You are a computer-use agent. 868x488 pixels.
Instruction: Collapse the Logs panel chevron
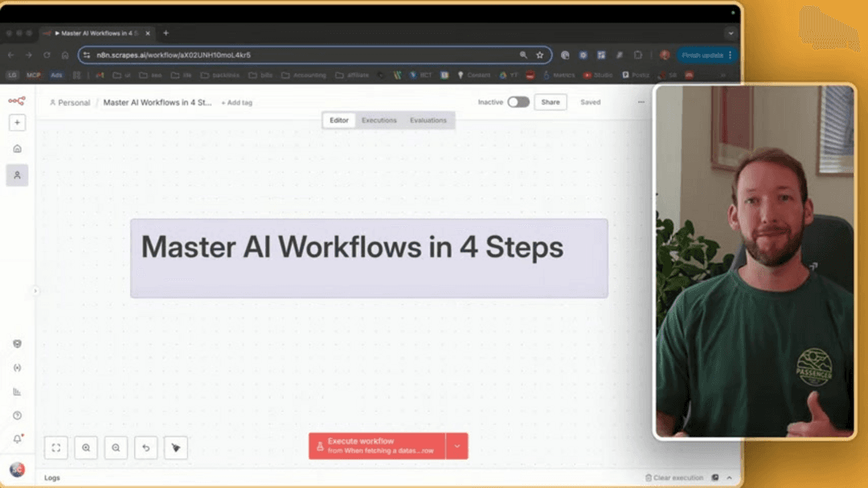tap(728, 477)
